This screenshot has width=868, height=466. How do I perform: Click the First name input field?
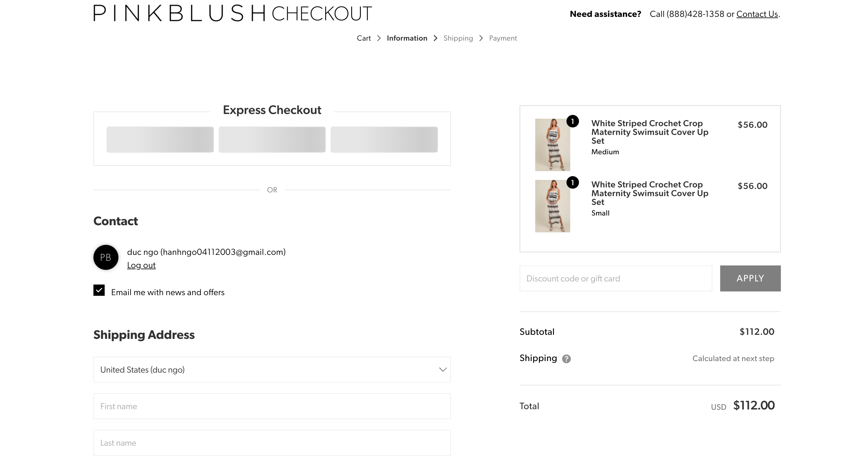272,406
